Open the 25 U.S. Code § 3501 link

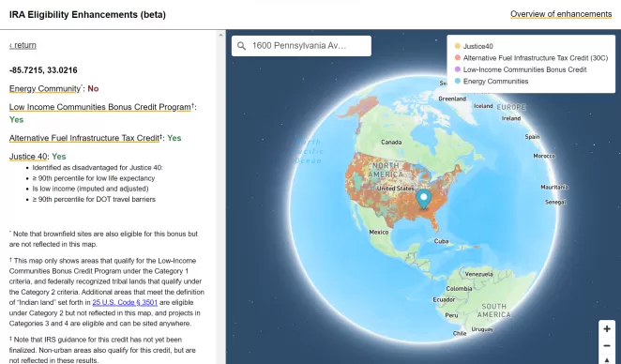[x=125, y=303]
